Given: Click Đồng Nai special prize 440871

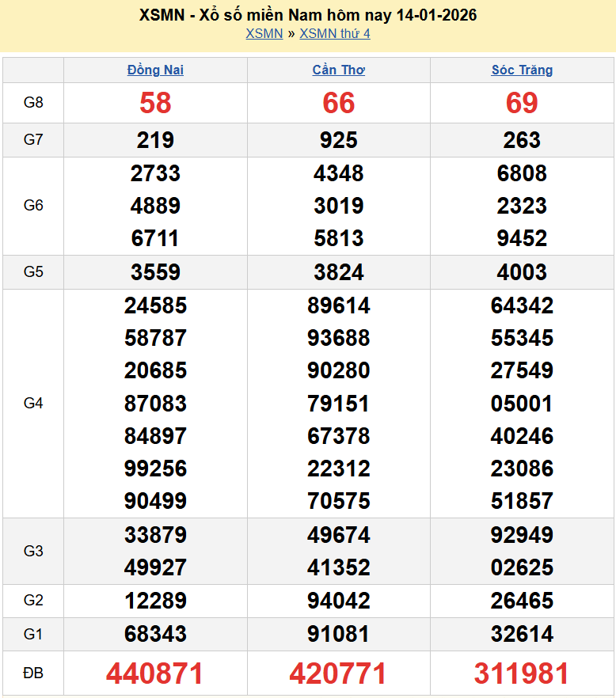Looking at the screenshot, I should tap(155, 673).
